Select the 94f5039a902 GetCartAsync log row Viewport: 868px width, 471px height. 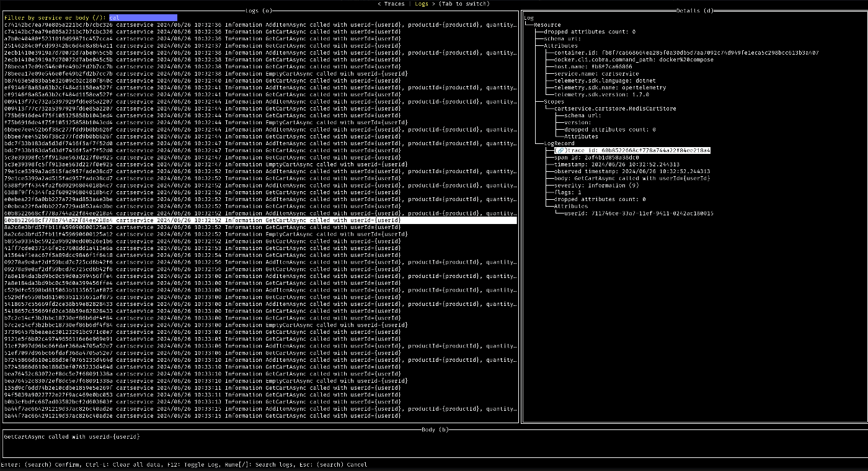point(260,394)
